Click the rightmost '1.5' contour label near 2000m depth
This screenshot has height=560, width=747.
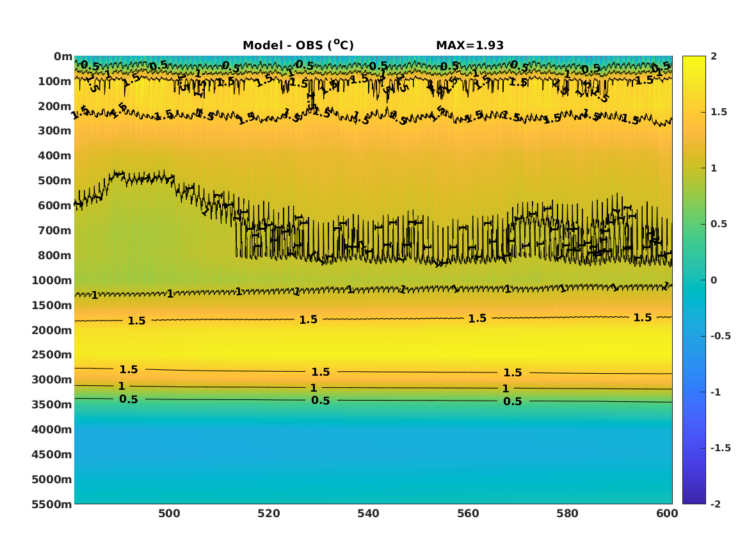pyautogui.click(x=643, y=317)
